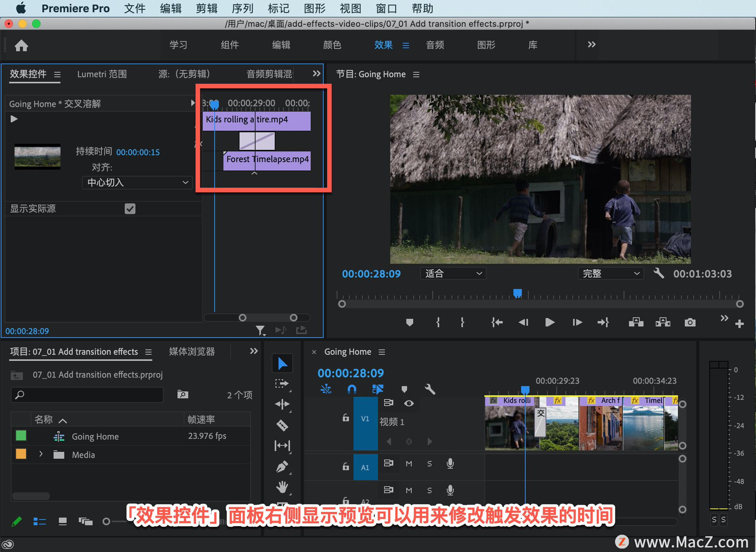Go to the Home screen icon
756x552 pixels.
(21, 46)
